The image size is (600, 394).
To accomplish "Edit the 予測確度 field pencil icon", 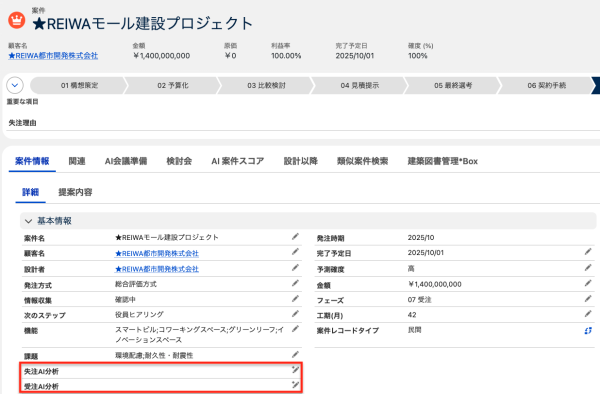I will 588,268.
